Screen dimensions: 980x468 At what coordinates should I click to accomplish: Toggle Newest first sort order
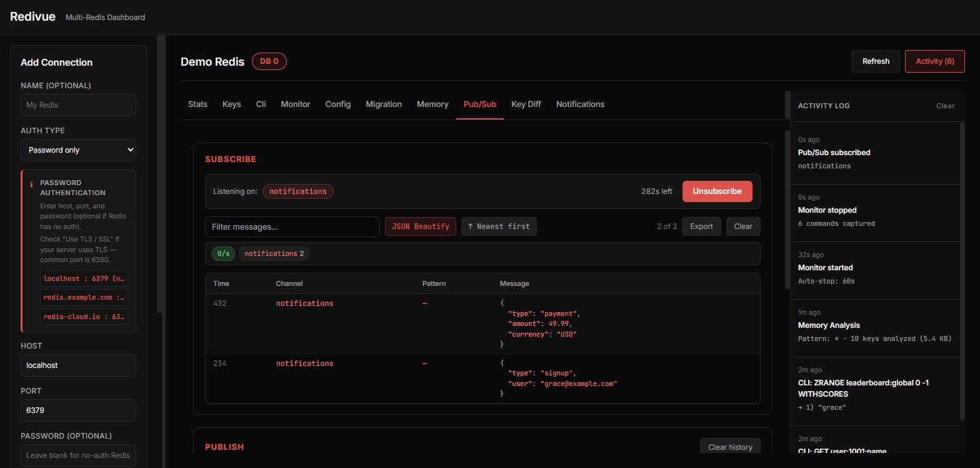pos(499,226)
